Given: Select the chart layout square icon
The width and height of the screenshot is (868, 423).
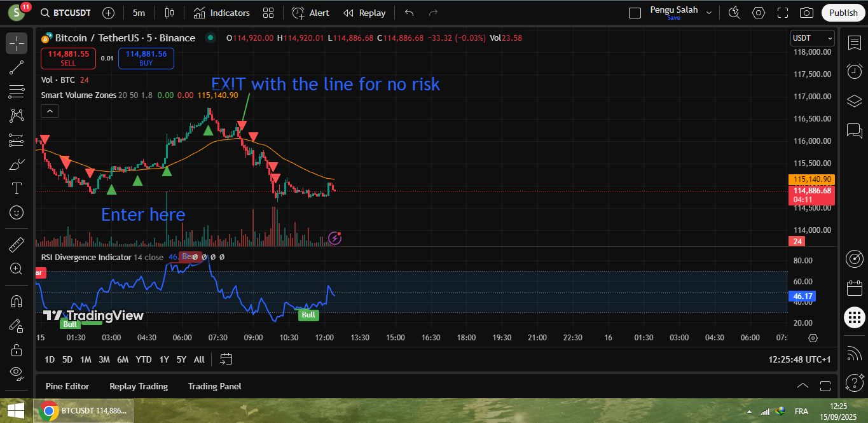Looking at the screenshot, I should (634, 13).
